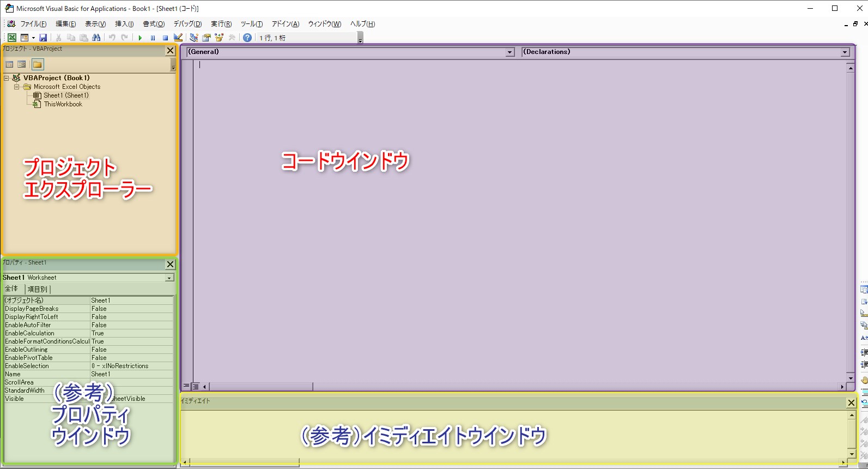Click the Toolbox hammer and wrench icon
The image size is (868, 469).
pyautogui.click(x=232, y=38)
